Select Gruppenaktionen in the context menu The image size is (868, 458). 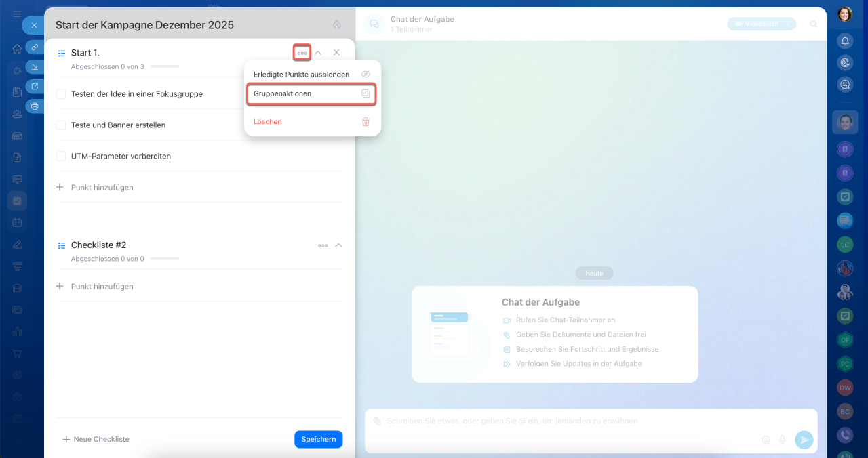[x=311, y=93]
